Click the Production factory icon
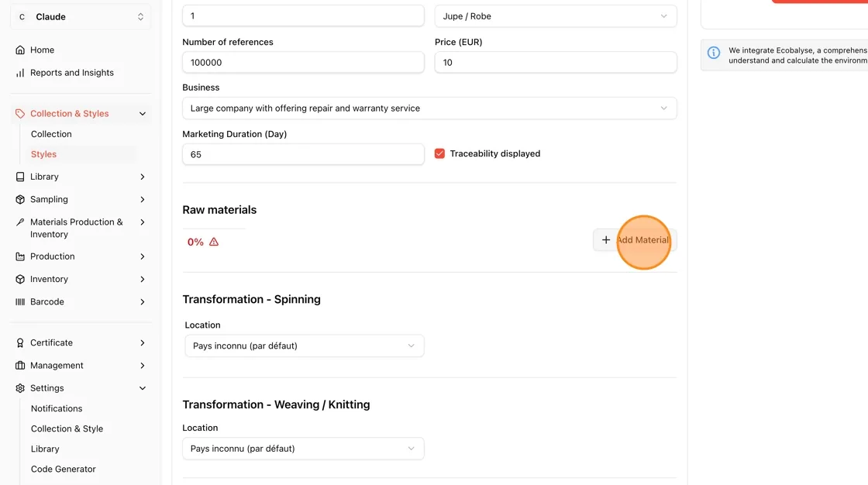The image size is (868, 485). tap(20, 256)
